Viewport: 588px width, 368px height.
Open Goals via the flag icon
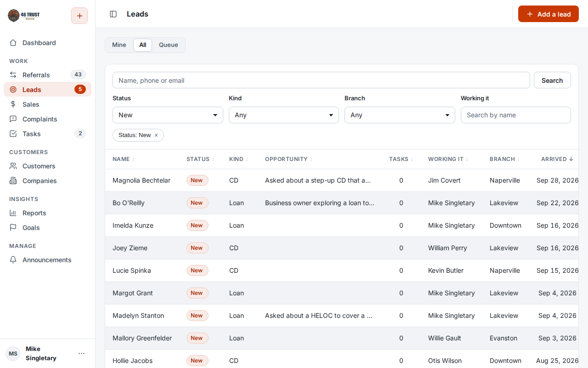(13, 228)
